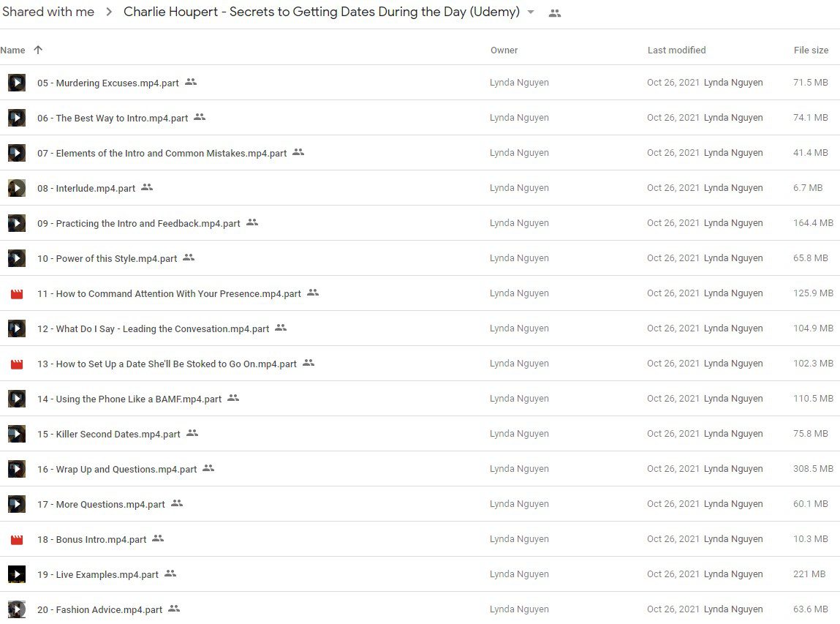
Task: Sort by the Name column header
Action: (13, 50)
